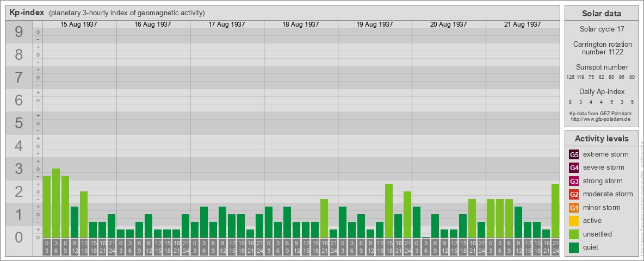This screenshot has width=644, height=261.
Task: Click the tallest bar, 15 Aug 3-6h
Action: [x=56, y=203]
